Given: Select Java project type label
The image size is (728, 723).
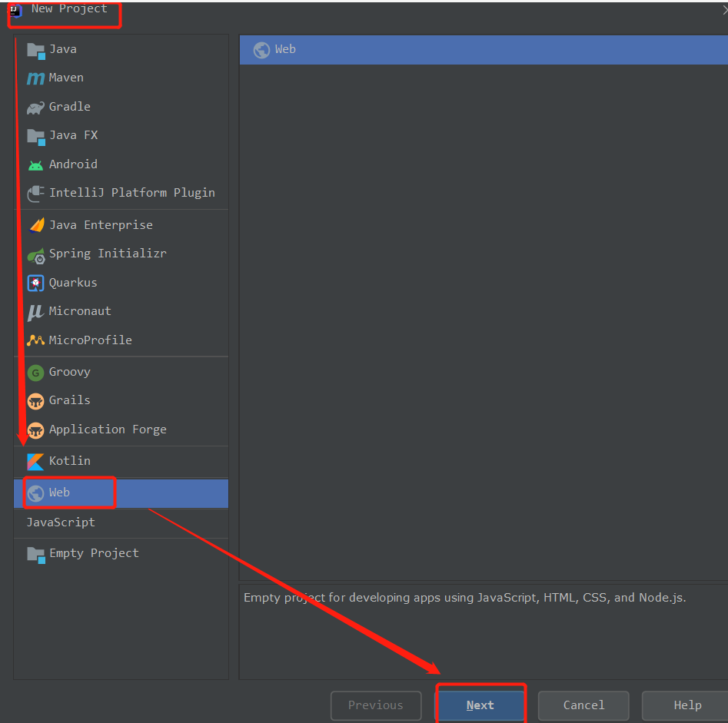Looking at the screenshot, I should 63,49.
